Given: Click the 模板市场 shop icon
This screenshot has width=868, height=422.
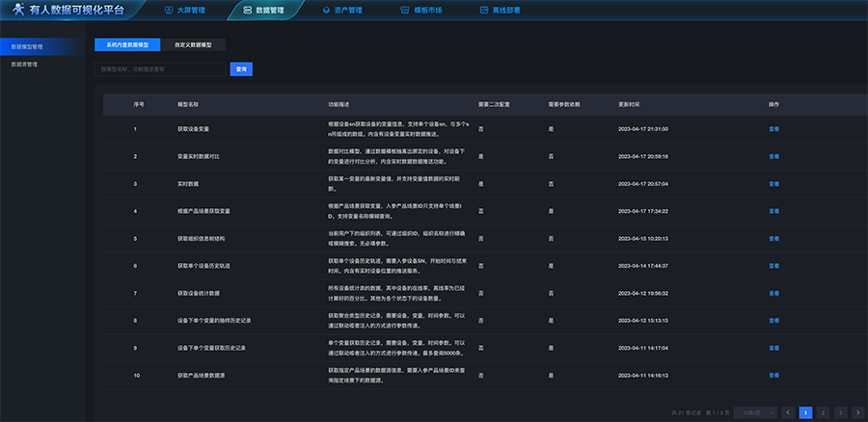Looking at the screenshot, I should click(x=403, y=11).
